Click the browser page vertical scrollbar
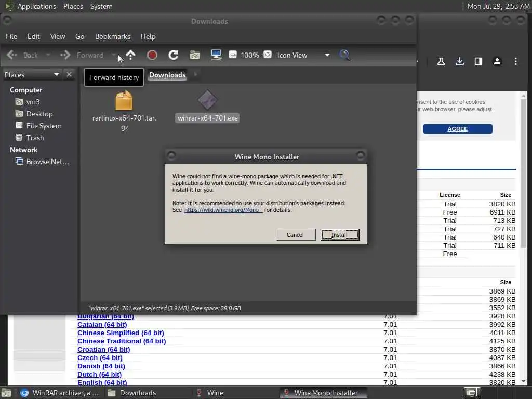This screenshot has width=532, height=399. click(523, 173)
